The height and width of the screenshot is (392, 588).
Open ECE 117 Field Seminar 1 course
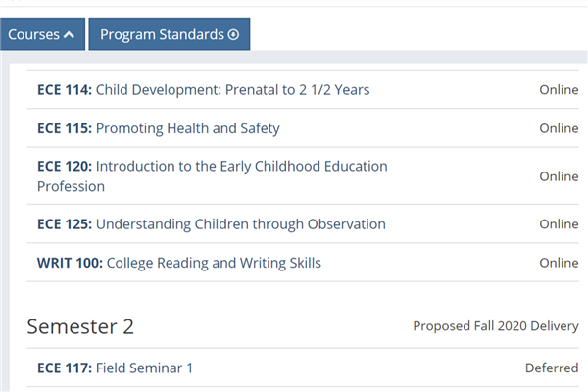(115, 368)
